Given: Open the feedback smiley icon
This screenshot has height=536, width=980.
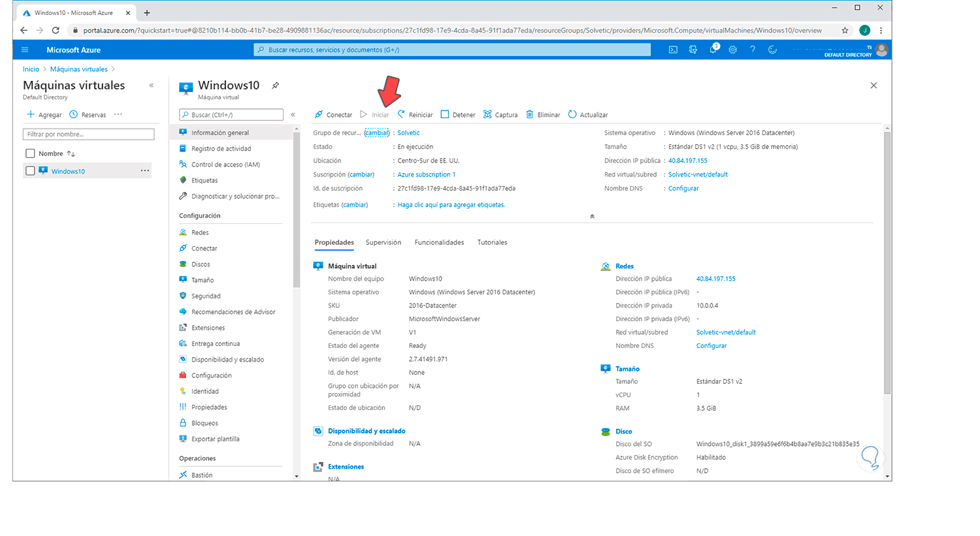Looking at the screenshot, I should (772, 50).
